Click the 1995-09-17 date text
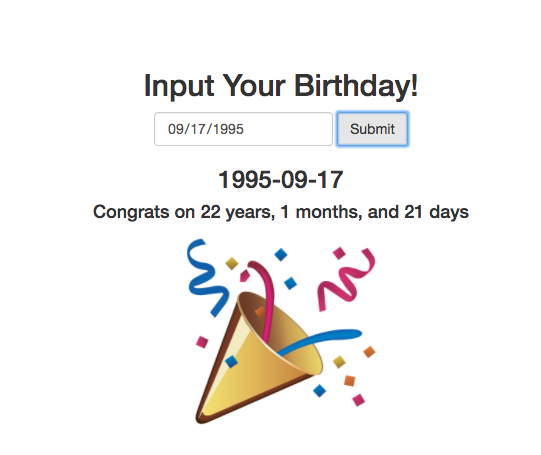 coord(281,180)
